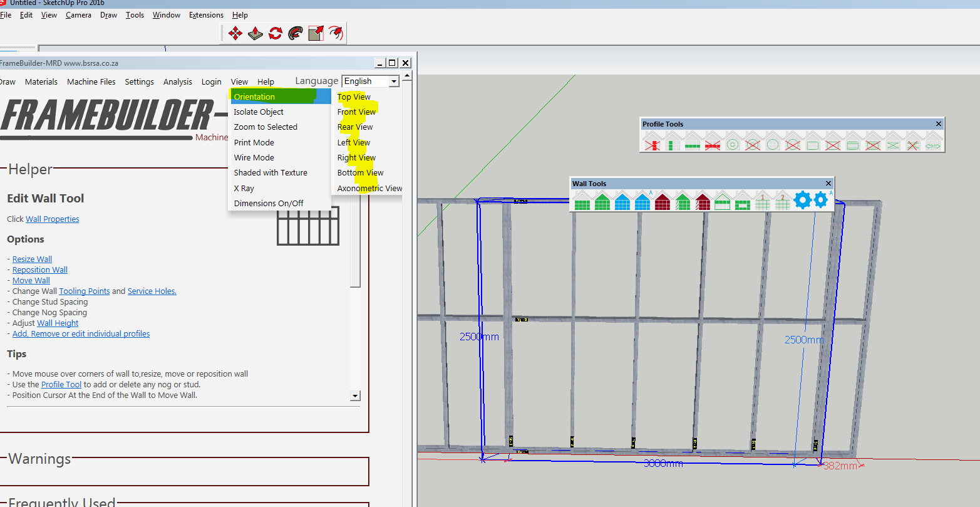Image resolution: width=980 pixels, height=507 pixels.
Task: Open FrameBuilder Analysis menu
Action: (178, 81)
